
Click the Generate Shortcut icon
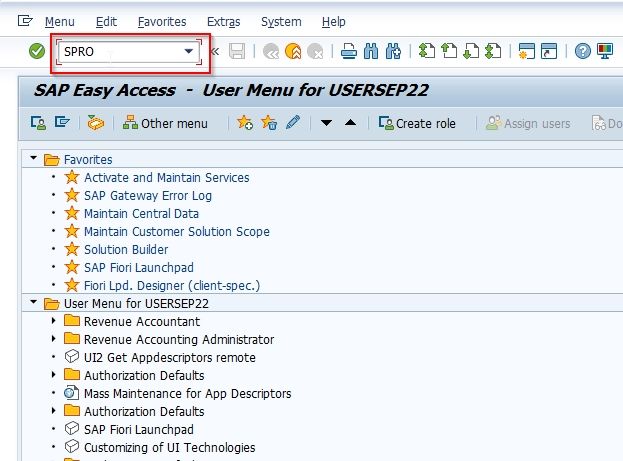click(549, 51)
